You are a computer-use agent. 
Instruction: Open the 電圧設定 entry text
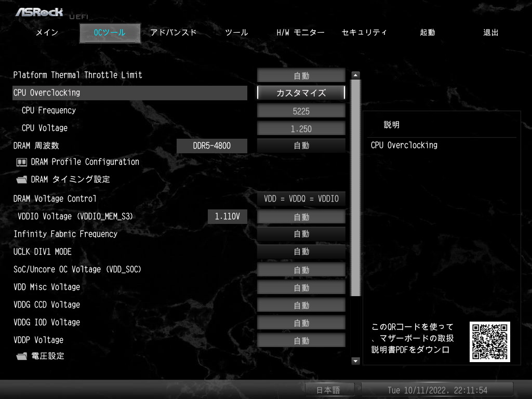click(48, 356)
